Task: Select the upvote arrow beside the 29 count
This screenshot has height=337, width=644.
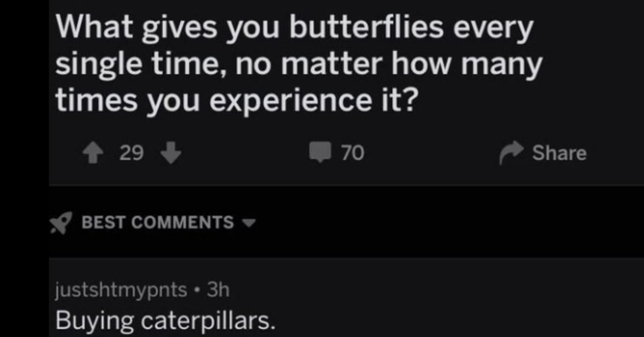Action: (x=94, y=152)
